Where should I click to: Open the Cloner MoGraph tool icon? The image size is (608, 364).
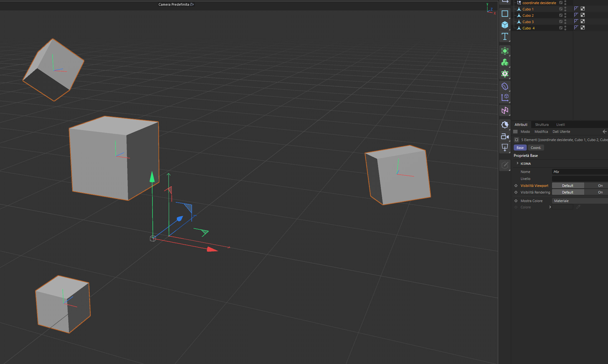pyautogui.click(x=505, y=63)
